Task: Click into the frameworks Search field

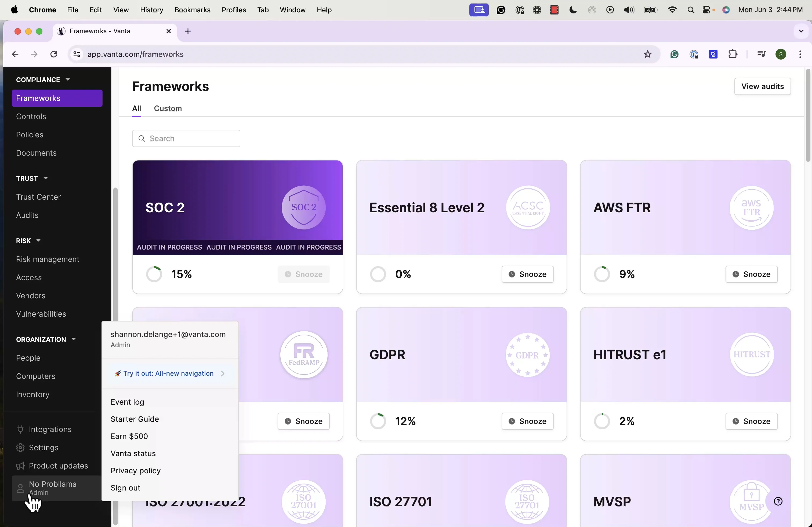Action: point(186,138)
